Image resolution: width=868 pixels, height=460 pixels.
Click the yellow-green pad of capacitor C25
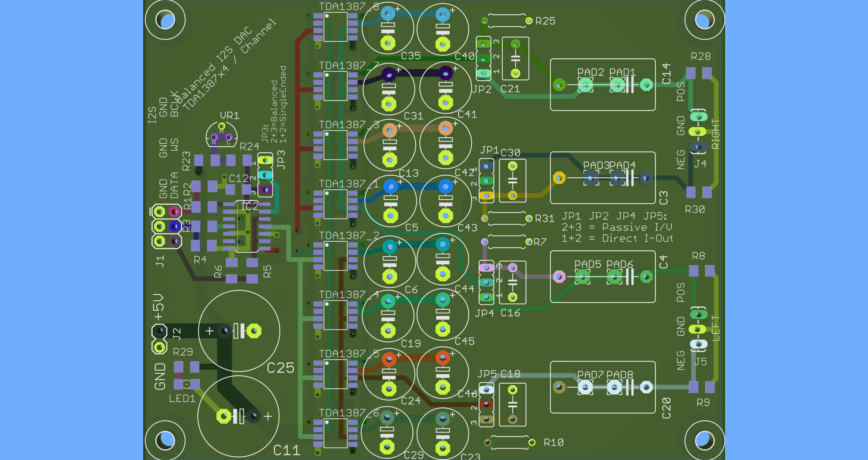(254, 331)
